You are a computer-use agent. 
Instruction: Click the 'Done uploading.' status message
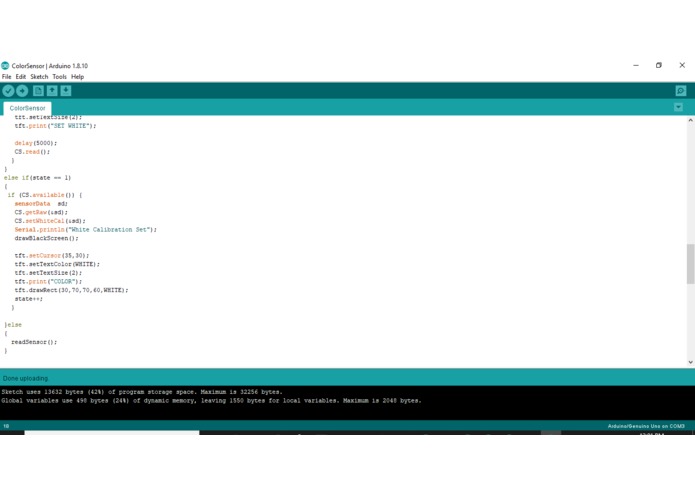(x=25, y=378)
